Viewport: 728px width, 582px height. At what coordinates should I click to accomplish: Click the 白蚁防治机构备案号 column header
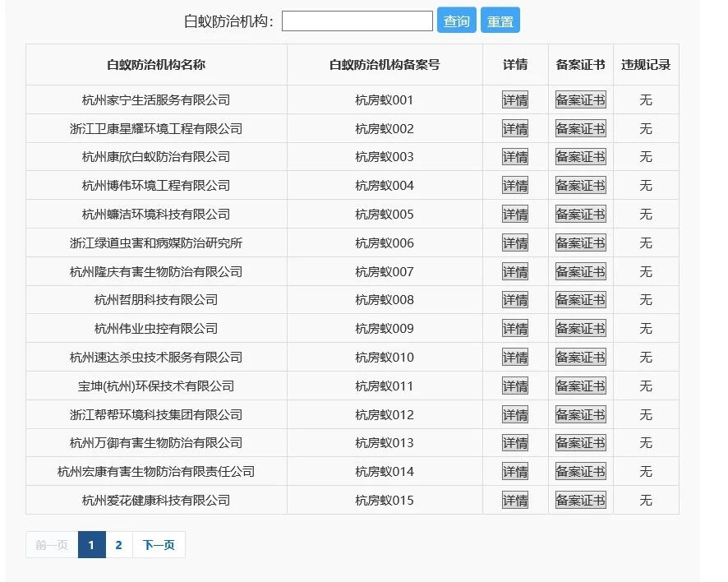point(385,65)
